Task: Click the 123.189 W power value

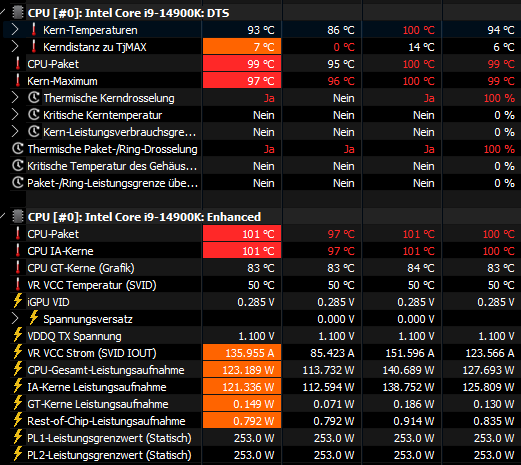Action: tap(242, 370)
